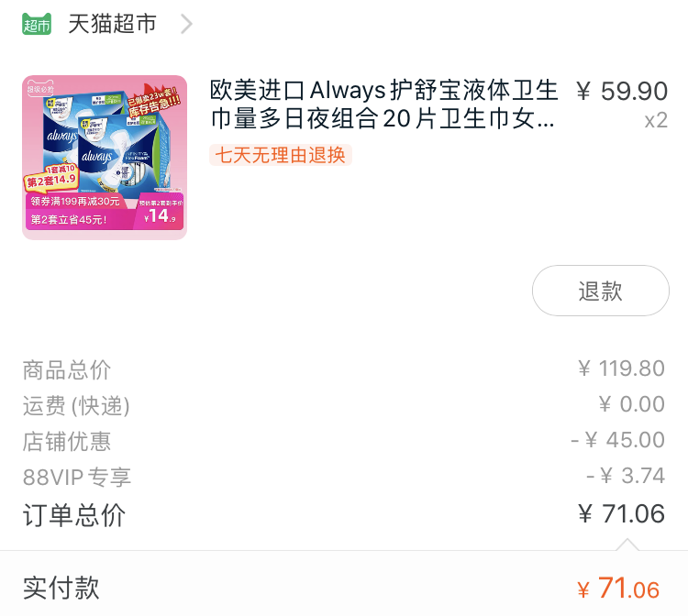688x616 pixels.
Task: Open the 天猫超市 store page
Action: (x=112, y=24)
